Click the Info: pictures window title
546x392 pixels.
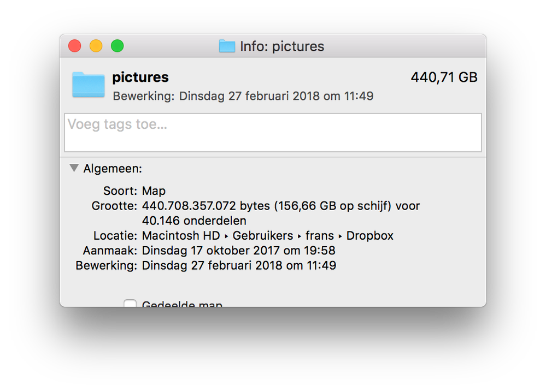pos(282,46)
